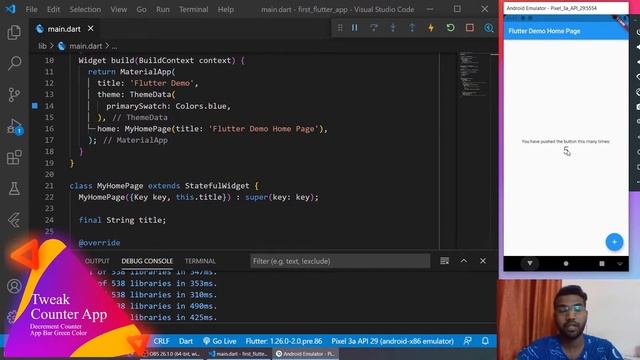Select Pixel 3a API 29 device

(392, 341)
